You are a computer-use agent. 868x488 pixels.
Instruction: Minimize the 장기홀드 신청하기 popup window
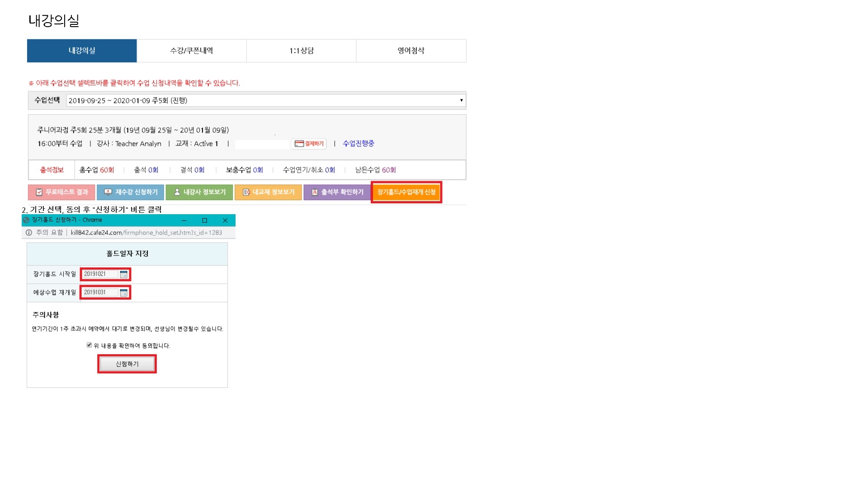click(184, 221)
